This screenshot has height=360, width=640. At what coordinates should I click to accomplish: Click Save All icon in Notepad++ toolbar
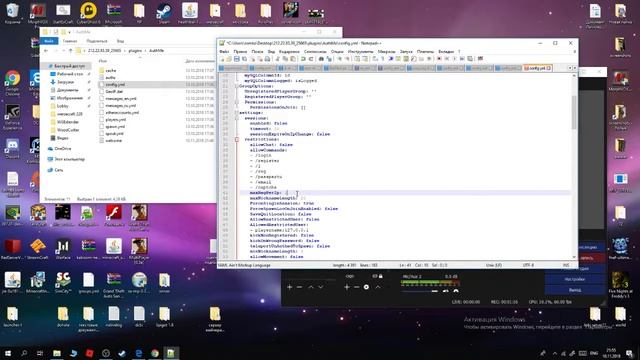244,59
